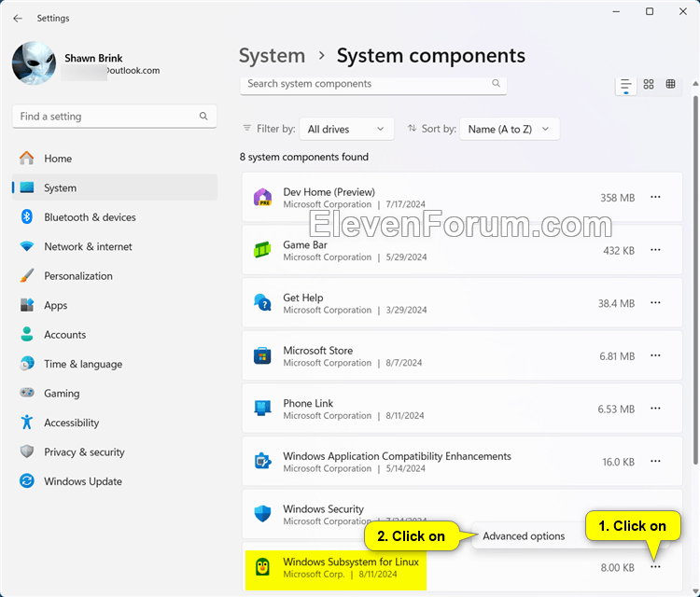
Task: Click the search icon in system components box
Action: (496, 83)
